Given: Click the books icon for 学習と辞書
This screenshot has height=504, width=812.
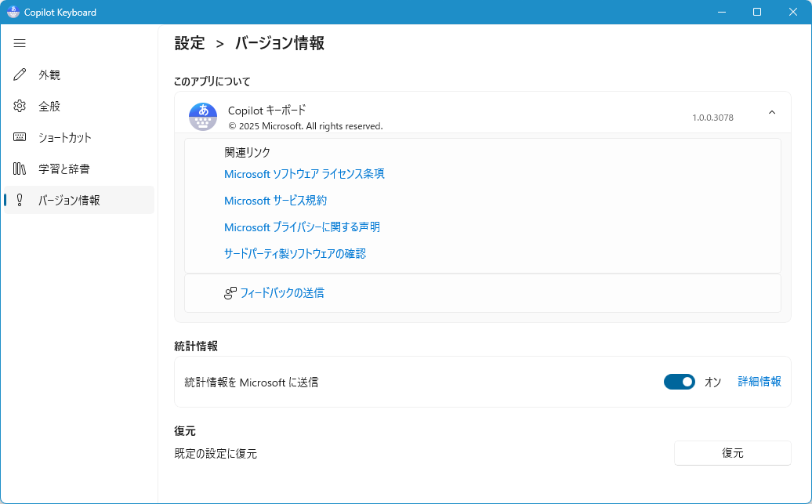Looking at the screenshot, I should tap(20, 169).
